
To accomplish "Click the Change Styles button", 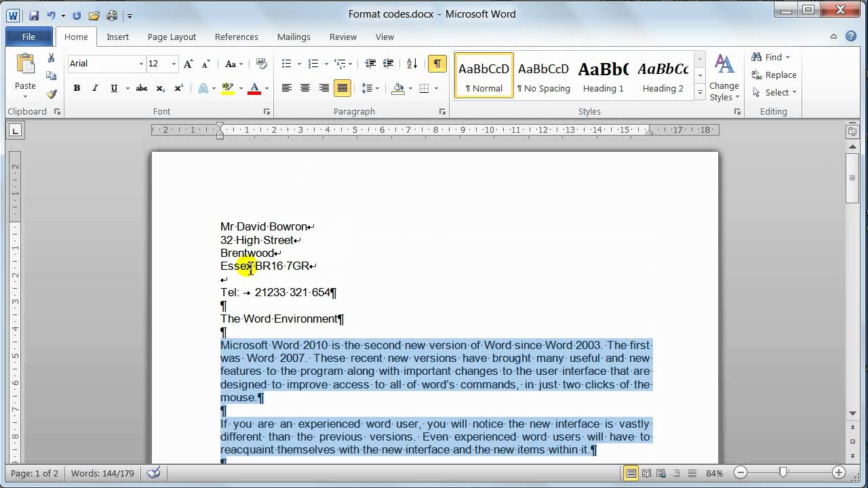I will click(724, 78).
